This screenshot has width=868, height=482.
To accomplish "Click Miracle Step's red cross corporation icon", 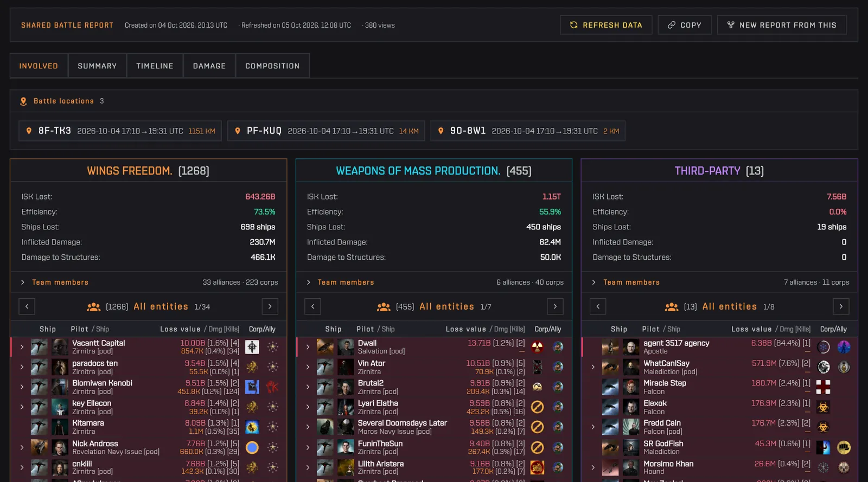I will [x=823, y=387].
